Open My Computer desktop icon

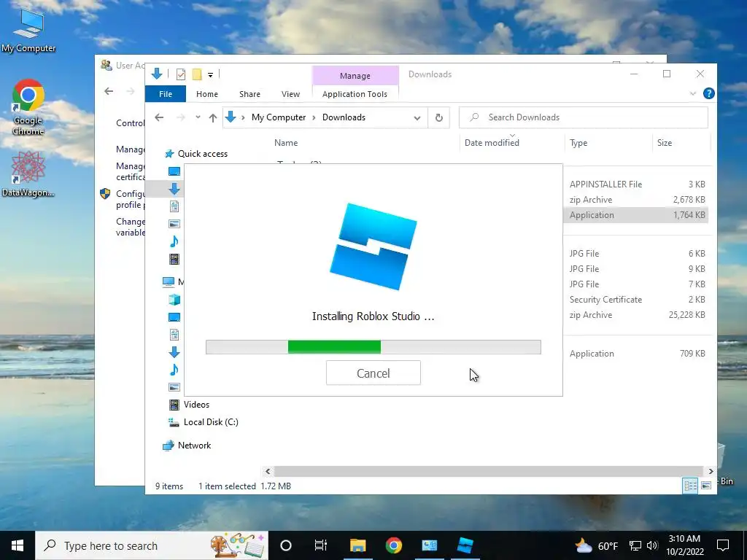[28, 30]
